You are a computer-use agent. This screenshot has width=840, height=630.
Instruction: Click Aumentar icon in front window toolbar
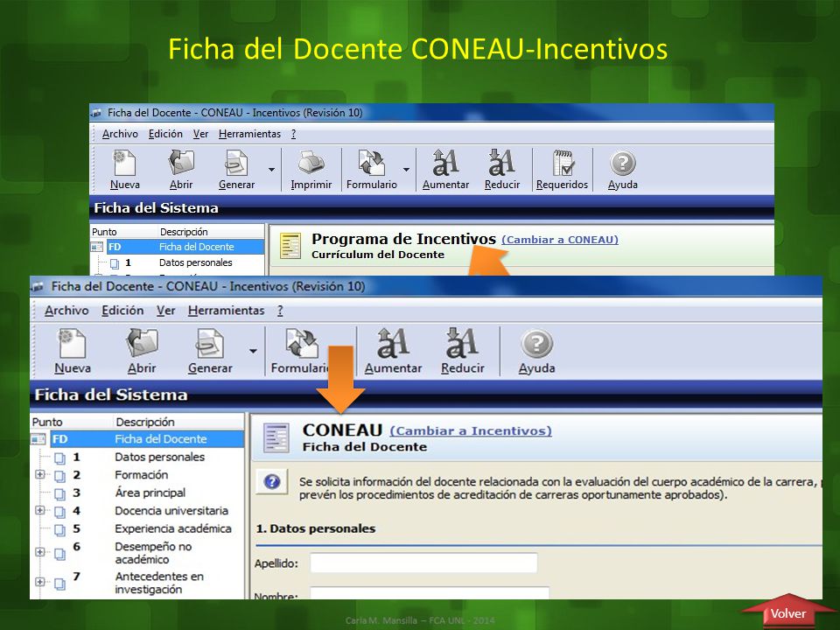tap(393, 343)
